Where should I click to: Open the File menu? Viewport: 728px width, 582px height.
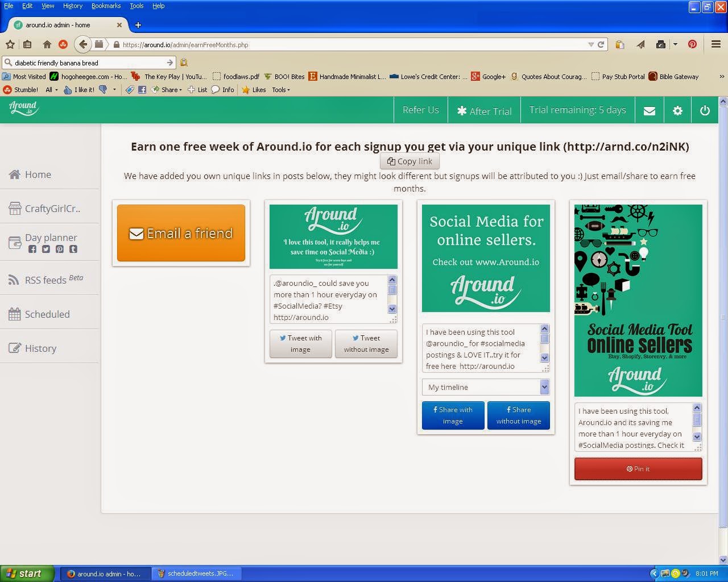tap(9, 6)
